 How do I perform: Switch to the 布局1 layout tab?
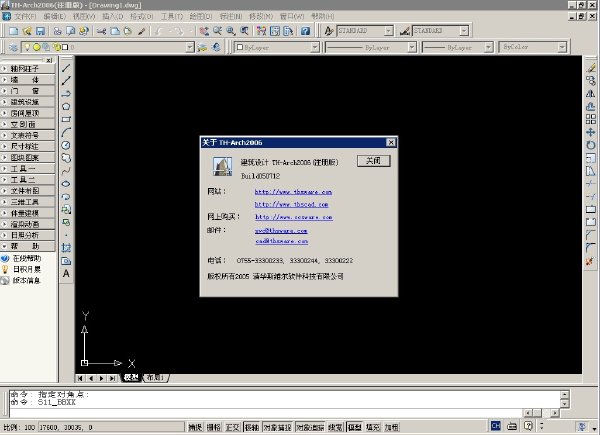pyautogui.click(x=155, y=378)
